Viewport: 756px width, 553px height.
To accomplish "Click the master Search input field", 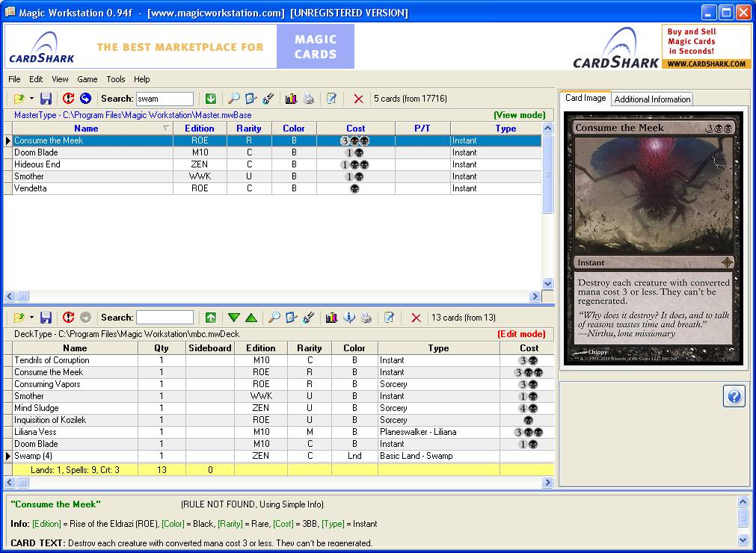I will 165,99.
